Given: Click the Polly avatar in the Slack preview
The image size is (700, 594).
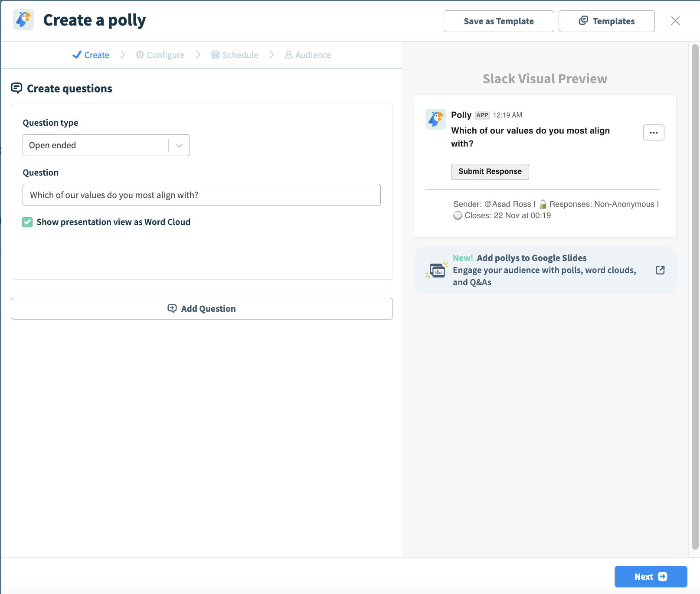Looking at the screenshot, I should point(435,119).
